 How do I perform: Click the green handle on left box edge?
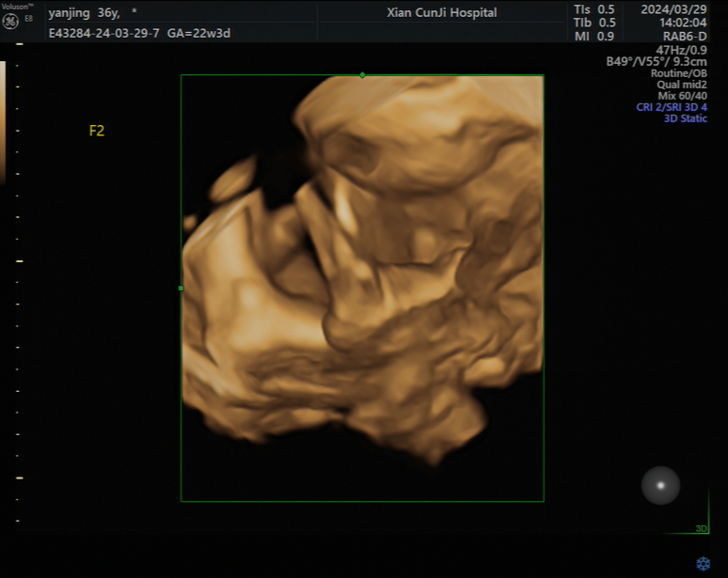pyautogui.click(x=181, y=288)
